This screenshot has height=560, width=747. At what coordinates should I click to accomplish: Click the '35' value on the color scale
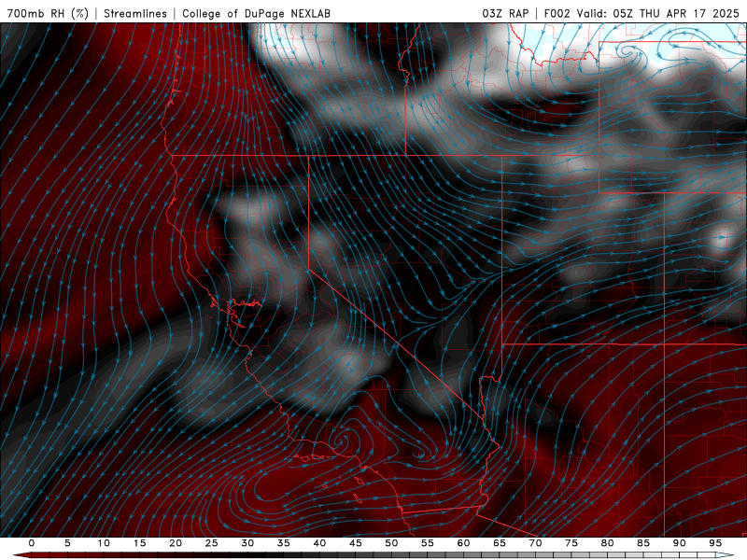click(284, 543)
